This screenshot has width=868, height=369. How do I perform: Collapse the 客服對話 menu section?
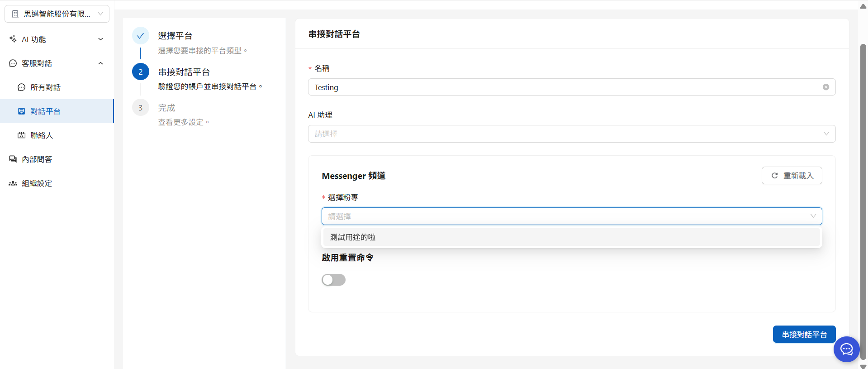click(x=100, y=63)
